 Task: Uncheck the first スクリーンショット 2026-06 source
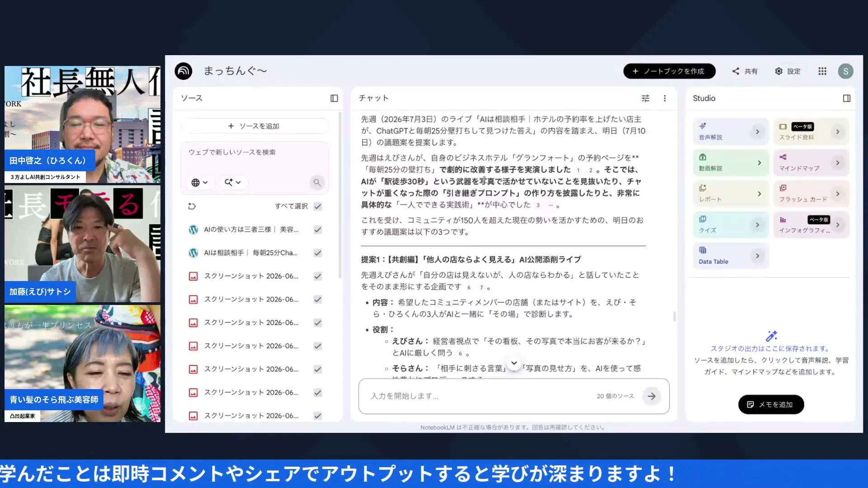click(x=318, y=277)
